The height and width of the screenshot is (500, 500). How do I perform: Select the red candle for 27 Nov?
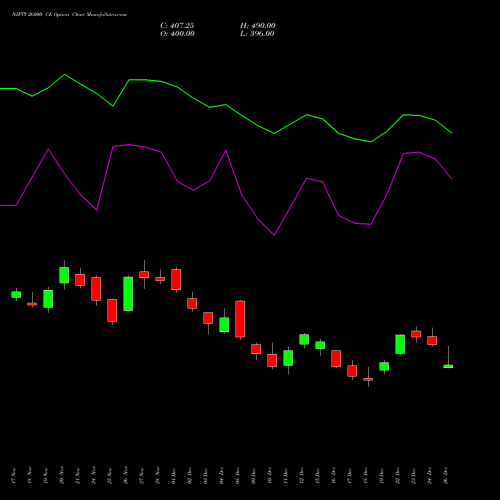[144, 274]
